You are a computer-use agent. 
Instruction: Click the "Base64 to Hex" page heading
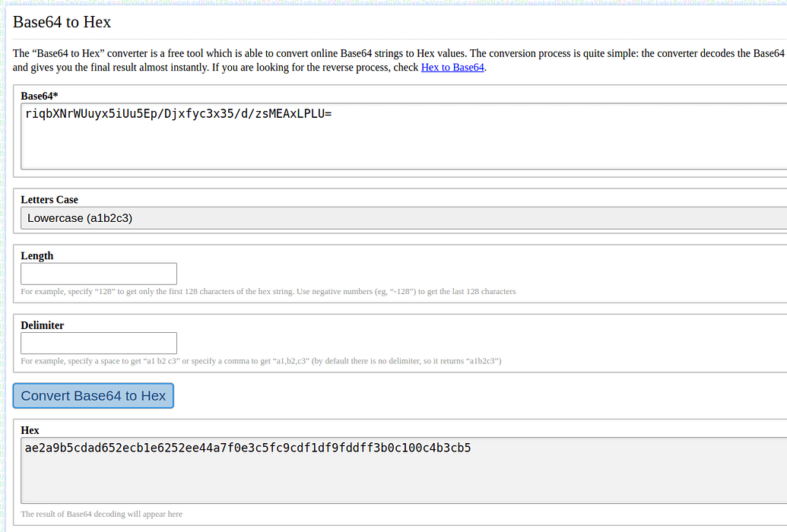click(62, 22)
